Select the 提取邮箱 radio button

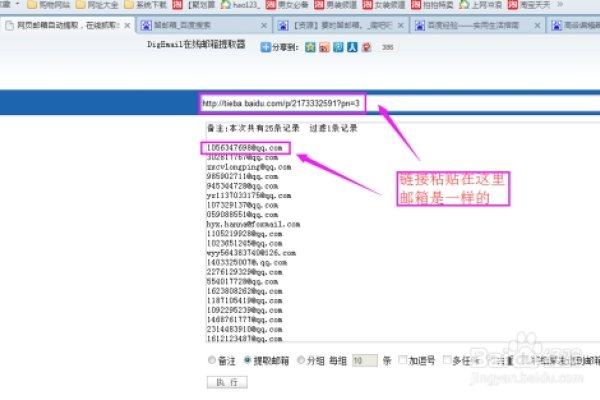[x=247, y=360]
